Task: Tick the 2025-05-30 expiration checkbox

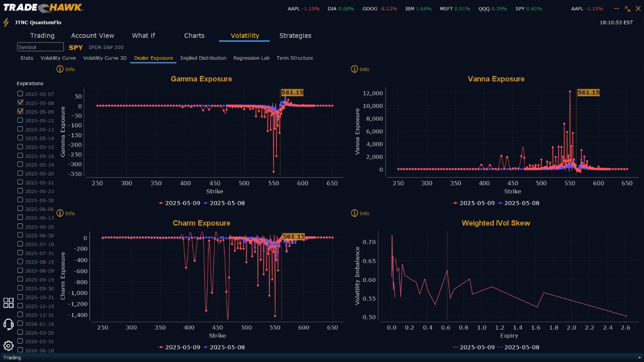Action: coord(20,200)
